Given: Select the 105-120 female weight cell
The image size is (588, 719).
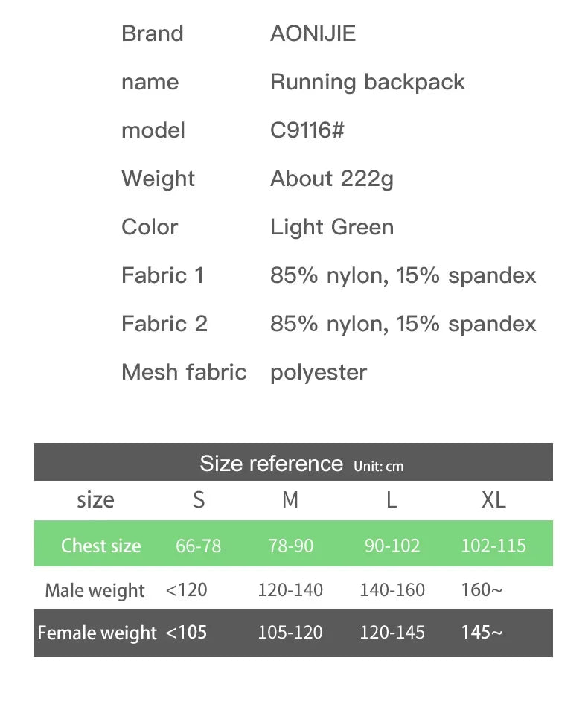Looking at the screenshot, I should (x=290, y=633).
